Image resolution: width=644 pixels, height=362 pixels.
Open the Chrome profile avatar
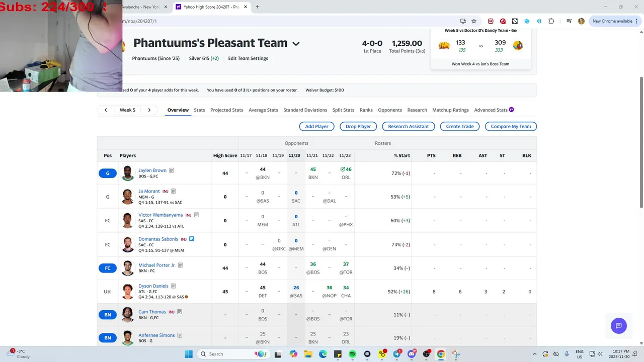coord(581,21)
